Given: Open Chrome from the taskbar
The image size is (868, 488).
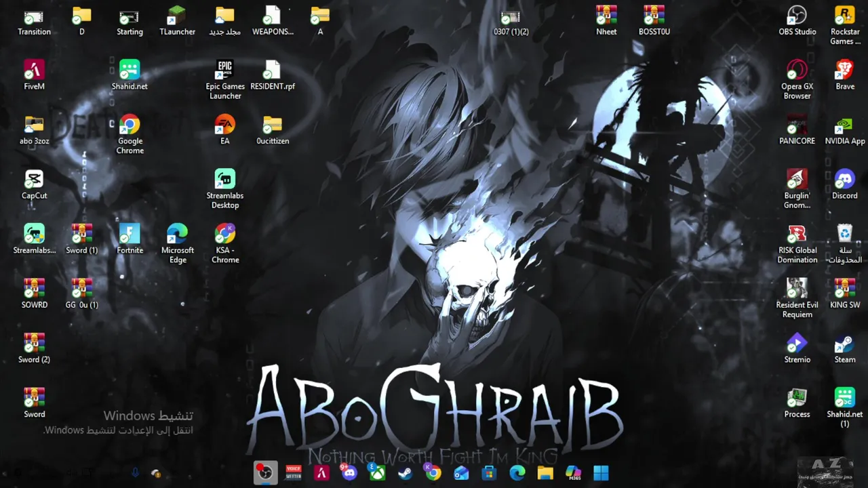Looking at the screenshot, I should pos(433,472).
